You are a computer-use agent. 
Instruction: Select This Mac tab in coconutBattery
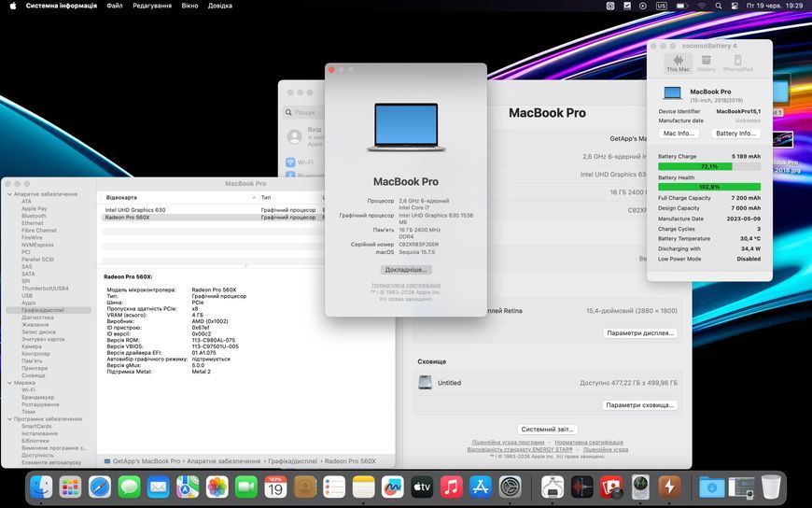tap(678, 63)
